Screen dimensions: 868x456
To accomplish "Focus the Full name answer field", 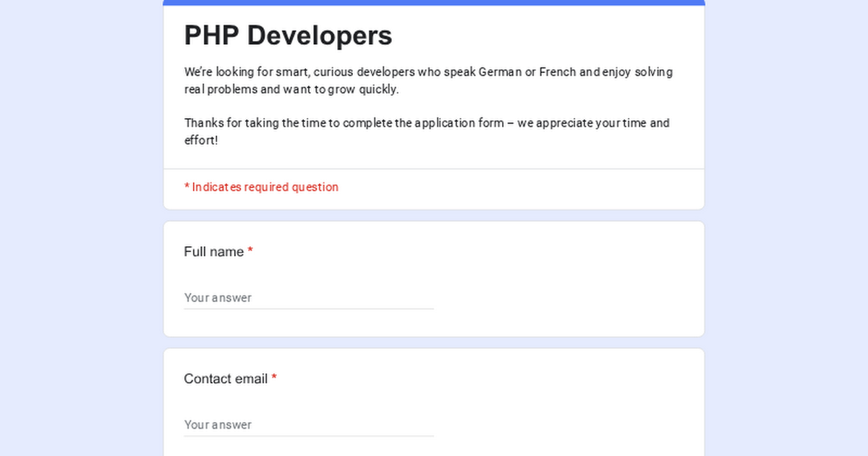I will pyautogui.click(x=308, y=297).
